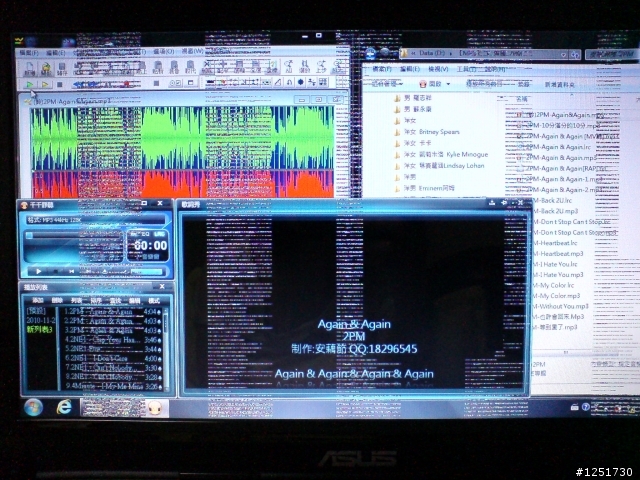Click the delete scissors icon in audio editor toolbar
The height and width of the screenshot is (480, 640).
click(207, 67)
